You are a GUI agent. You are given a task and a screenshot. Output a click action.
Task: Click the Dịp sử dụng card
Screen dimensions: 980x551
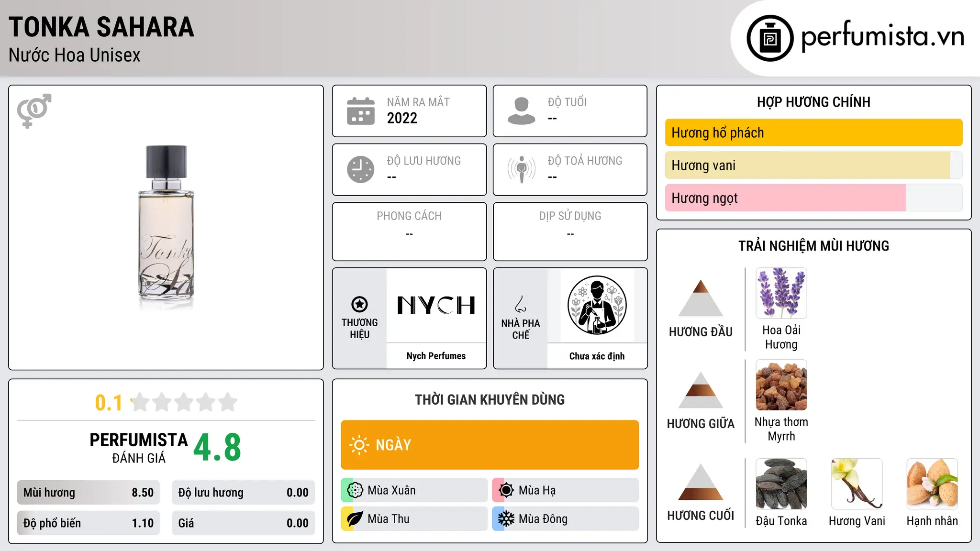click(570, 231)
